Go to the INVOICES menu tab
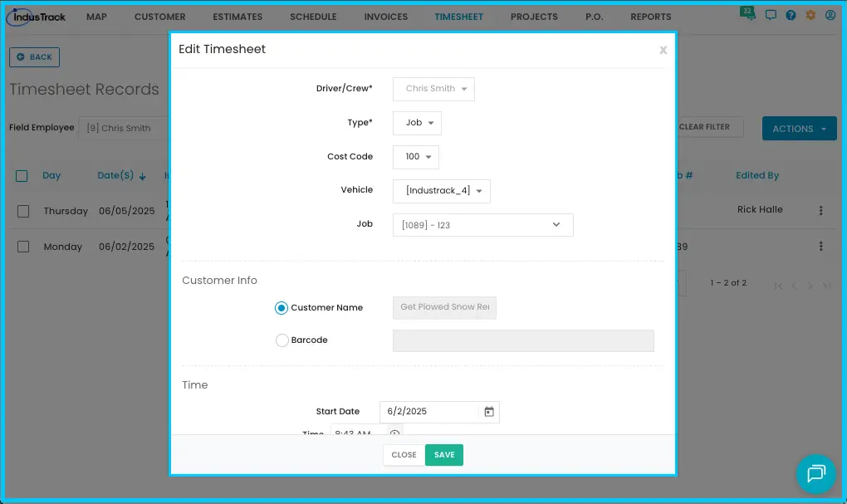This screenshot has height=504, width=847. pos(385,17)
